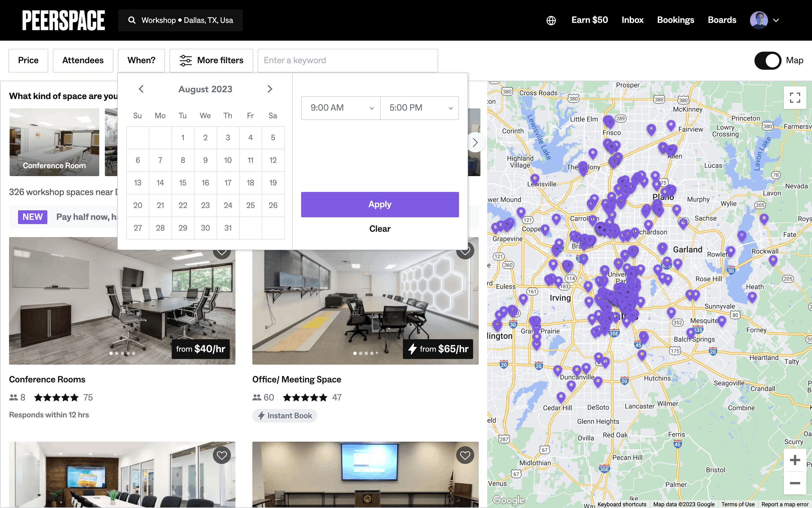Viewport: 812px width, 508px height.
Task: Click Clear to reset the date
Action: click(x=380, y=229)
